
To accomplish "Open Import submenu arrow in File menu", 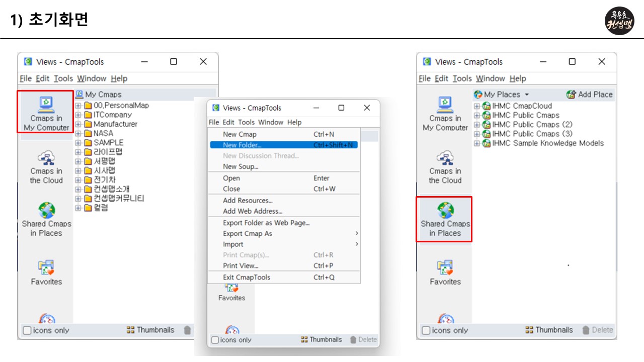I will tap(357, 244).
